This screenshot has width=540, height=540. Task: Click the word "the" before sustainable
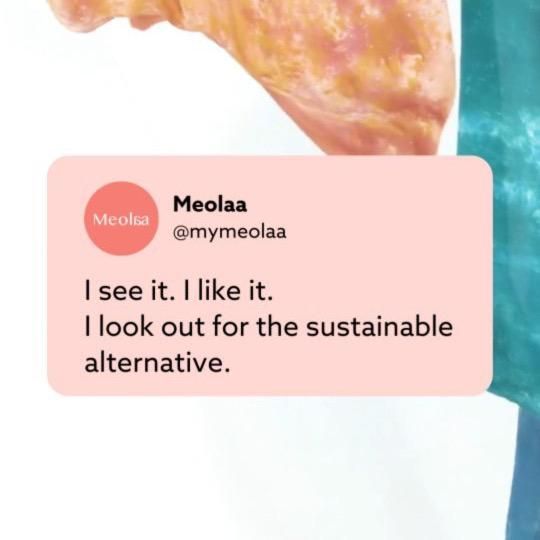click(278, 327)
